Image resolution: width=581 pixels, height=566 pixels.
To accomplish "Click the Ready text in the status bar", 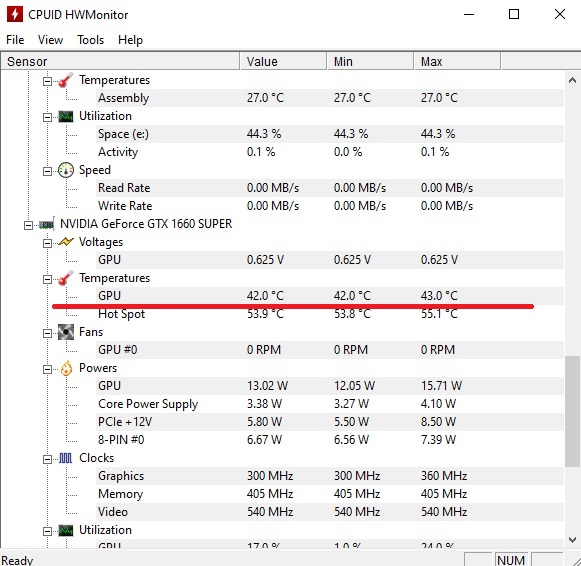I will pyautogui.click(x=17, y=560).
